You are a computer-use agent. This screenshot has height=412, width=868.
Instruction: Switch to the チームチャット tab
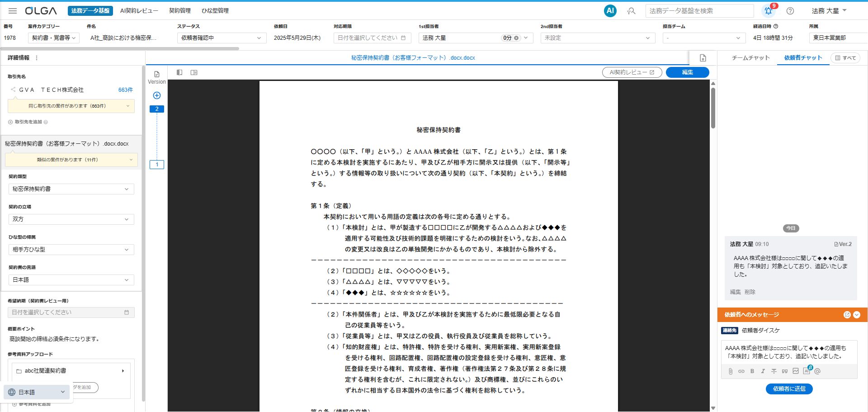pos(751,58)
